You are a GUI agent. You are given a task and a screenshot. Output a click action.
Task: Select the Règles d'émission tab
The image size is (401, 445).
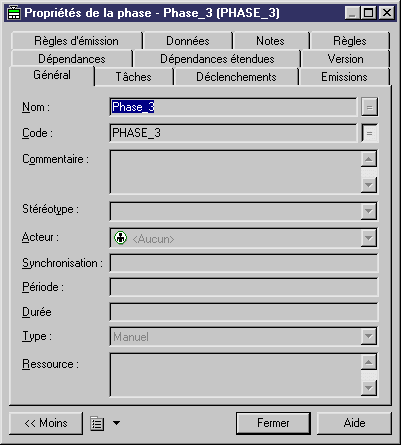click(76, 41)
